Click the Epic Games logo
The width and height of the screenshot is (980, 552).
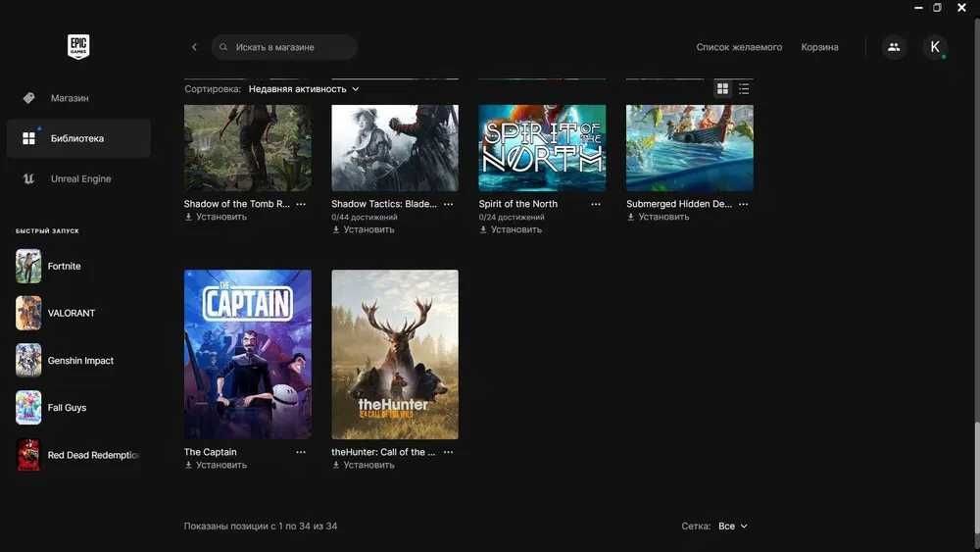[78, 46]
